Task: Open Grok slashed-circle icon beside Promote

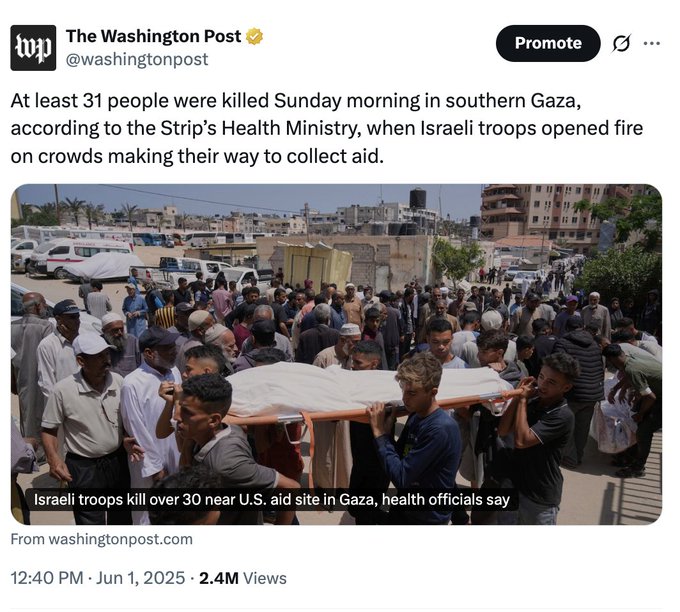Action: (x=621, y=44)
